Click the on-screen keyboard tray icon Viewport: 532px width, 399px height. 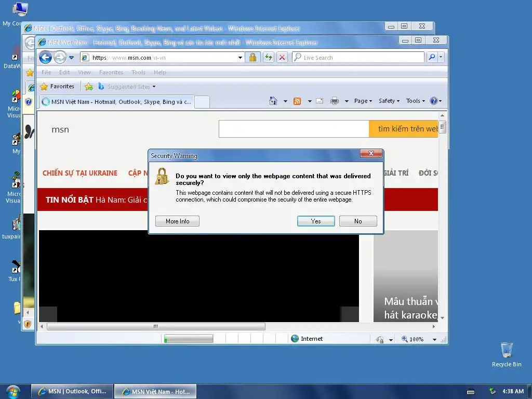coord(471,392)
